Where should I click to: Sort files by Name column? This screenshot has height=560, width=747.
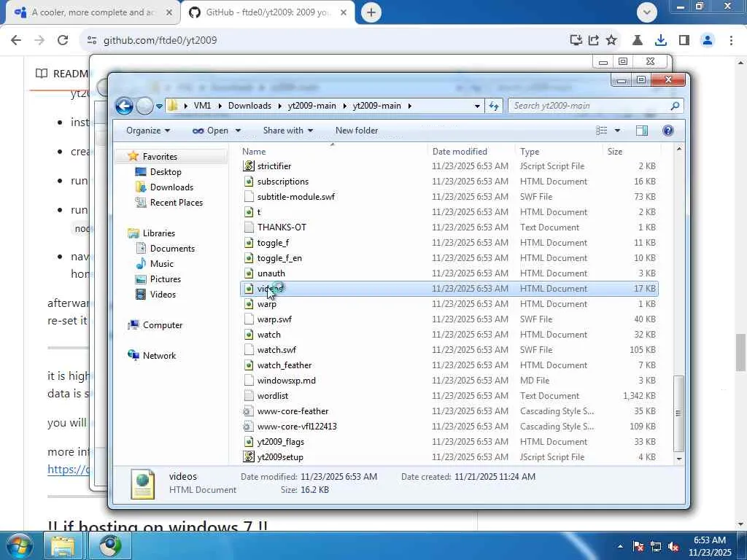(333, 152)
